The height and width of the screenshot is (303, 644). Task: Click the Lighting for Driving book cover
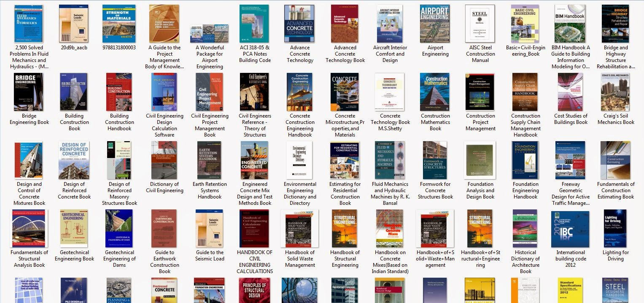point(615,228)
